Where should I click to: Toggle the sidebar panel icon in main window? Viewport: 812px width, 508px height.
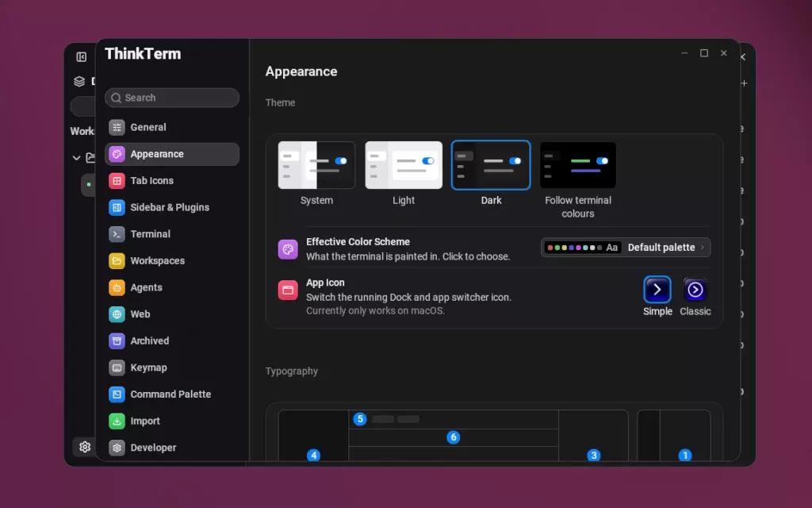coord(82,57)
